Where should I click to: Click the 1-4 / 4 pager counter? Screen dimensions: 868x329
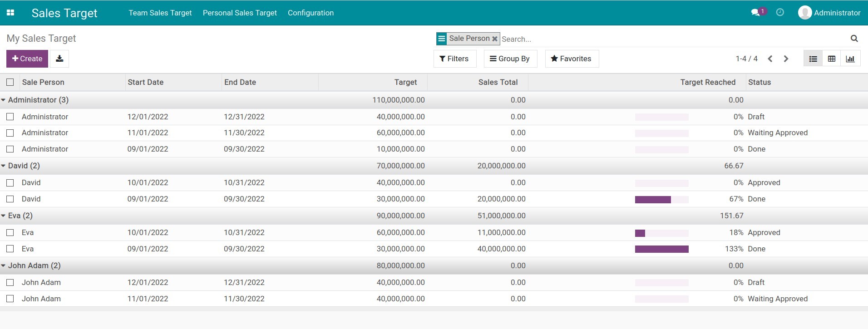click(x=746, y=59)
